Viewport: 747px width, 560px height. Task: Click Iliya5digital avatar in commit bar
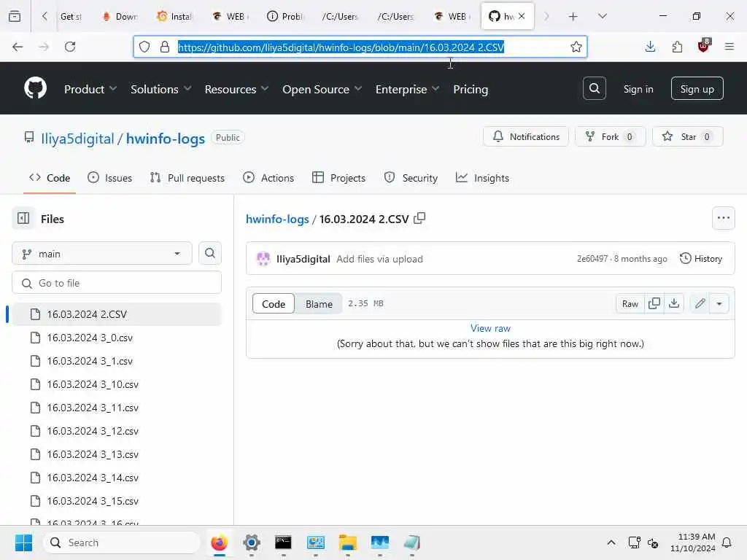coord(263,259)
